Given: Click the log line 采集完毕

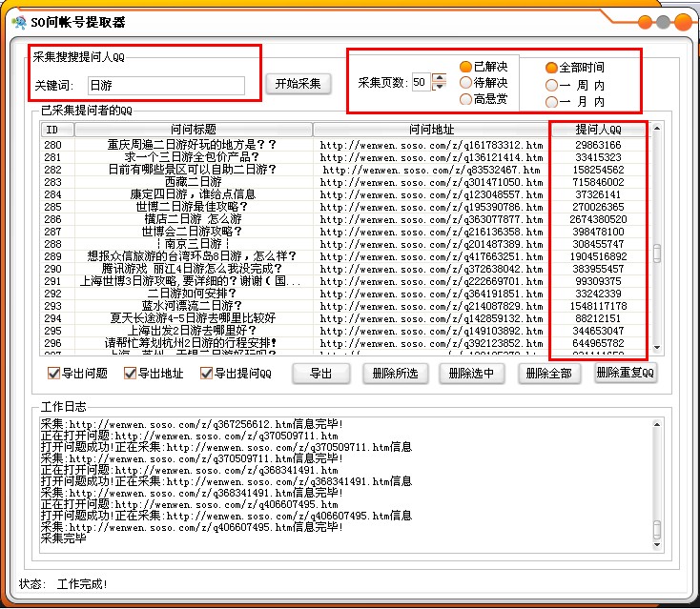Looking at the screenshot, I should click(x=63, y=538).
